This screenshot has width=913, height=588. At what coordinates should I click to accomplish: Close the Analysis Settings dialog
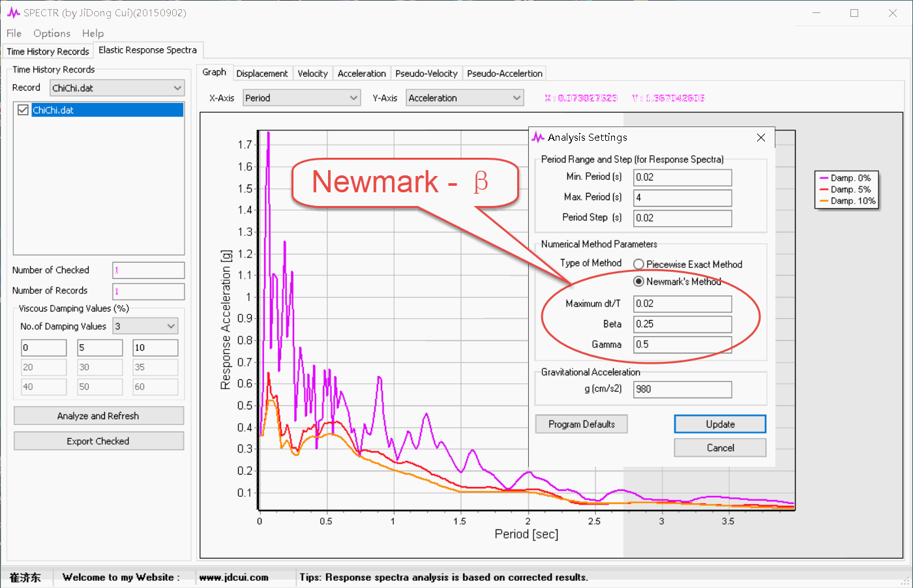click(x=761, y=138)
